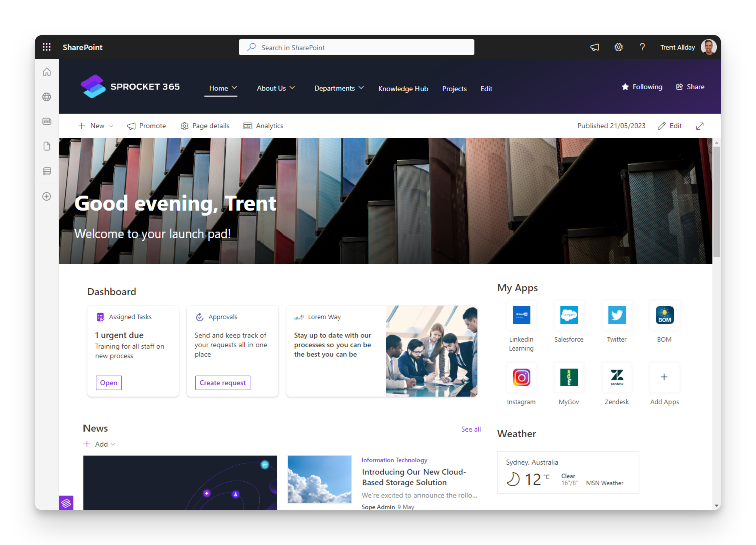Viewport: 756px width, 545px height.
Task: Launch the LinkedIn Learning app
Action: tap(521, 316)
